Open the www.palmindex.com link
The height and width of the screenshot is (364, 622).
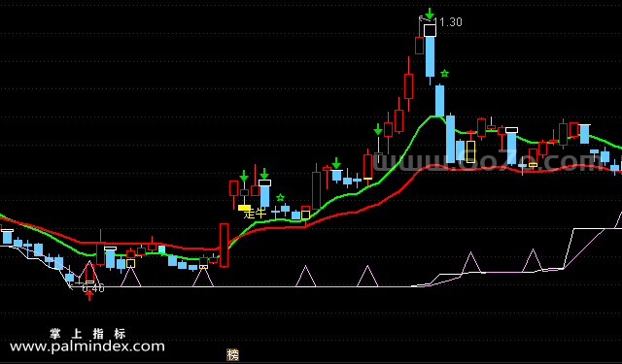click(x=86, y=347)
